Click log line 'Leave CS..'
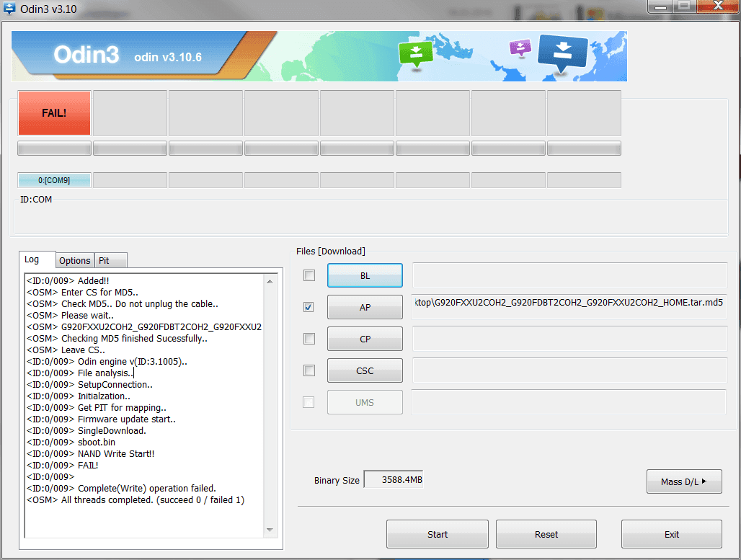741x560 pixels. click(66, 350)
